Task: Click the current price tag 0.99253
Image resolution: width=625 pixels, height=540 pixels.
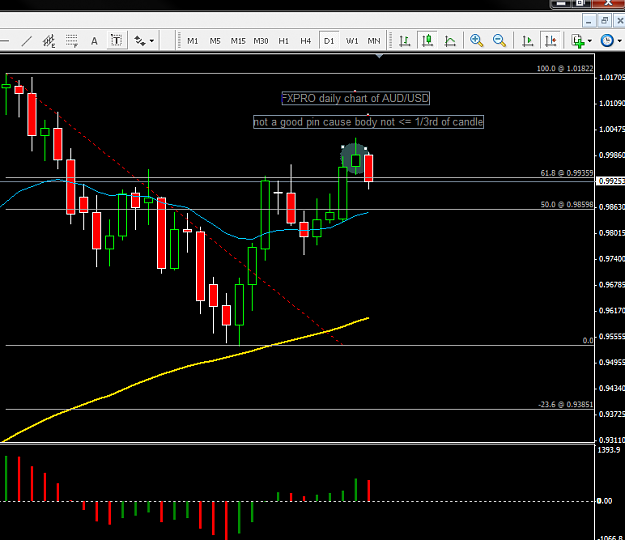Action: (x=611, y=181)
